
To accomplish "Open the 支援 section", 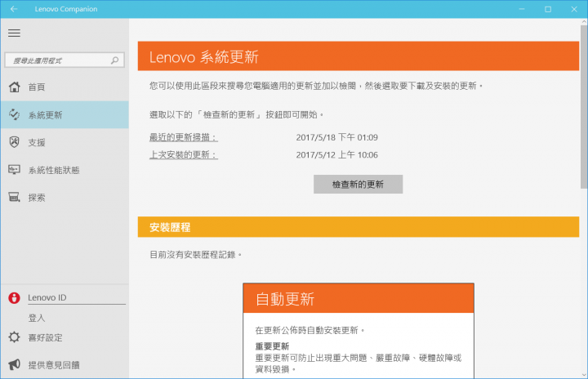I will [x=65, y=142].
